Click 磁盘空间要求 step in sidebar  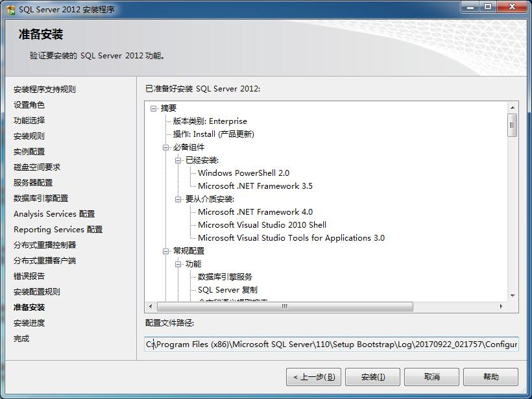37,167
